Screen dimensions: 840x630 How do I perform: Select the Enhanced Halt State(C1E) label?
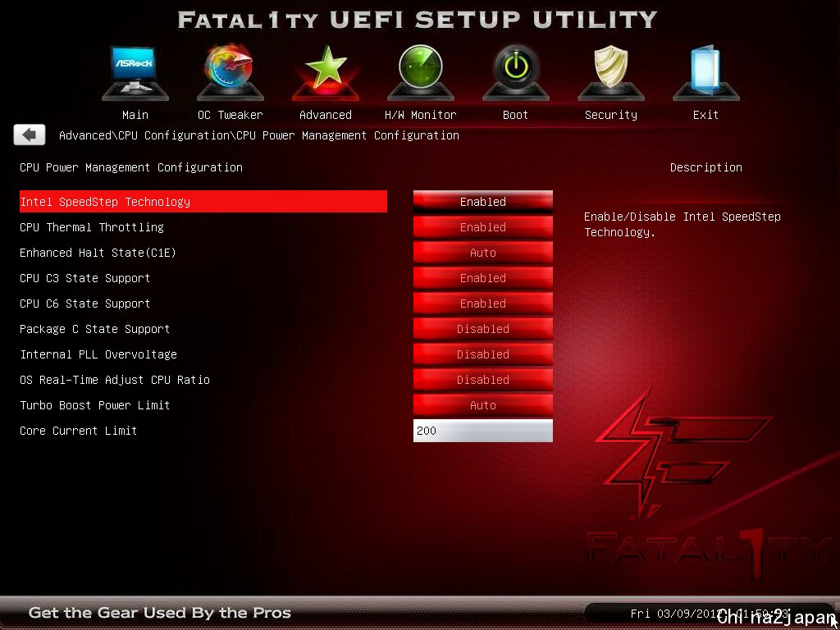tap(98, 253)
